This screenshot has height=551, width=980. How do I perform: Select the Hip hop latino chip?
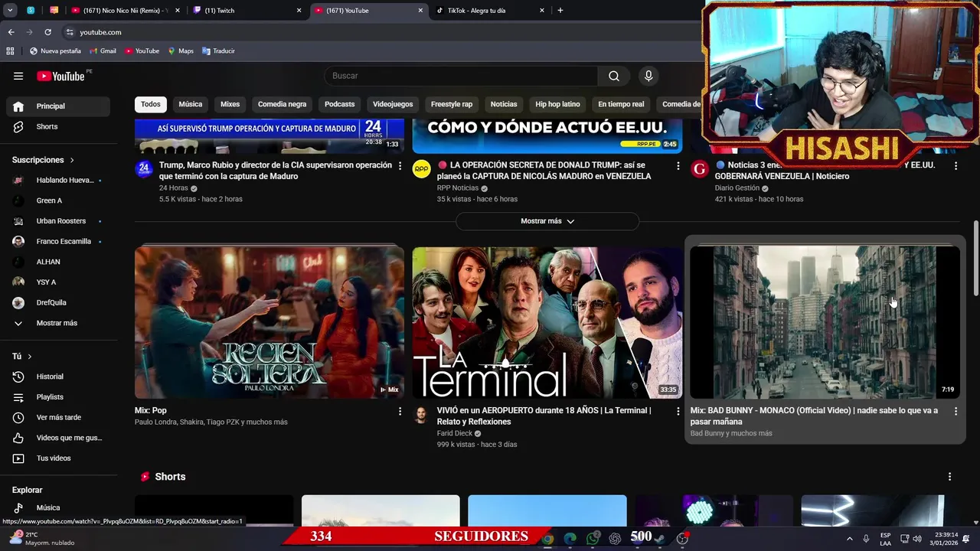click(x=557, y=104)
